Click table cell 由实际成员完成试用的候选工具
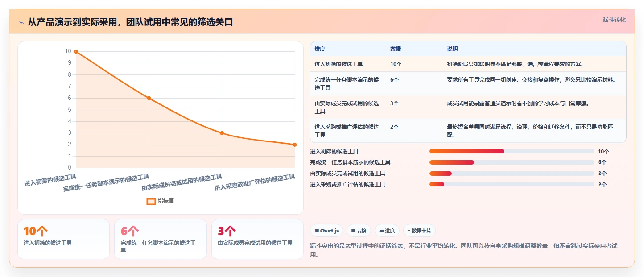 (347, 107)
